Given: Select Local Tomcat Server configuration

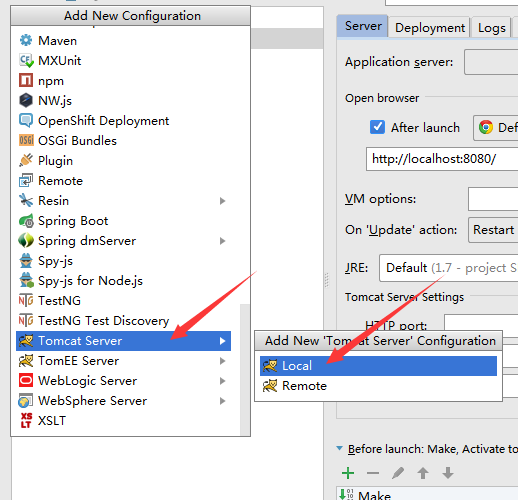Looking at the screenshot, I should [378, 366].
